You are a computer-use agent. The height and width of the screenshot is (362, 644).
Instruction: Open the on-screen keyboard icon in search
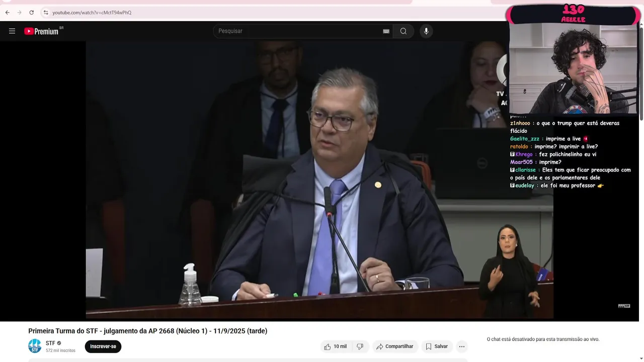coord(386,31)
